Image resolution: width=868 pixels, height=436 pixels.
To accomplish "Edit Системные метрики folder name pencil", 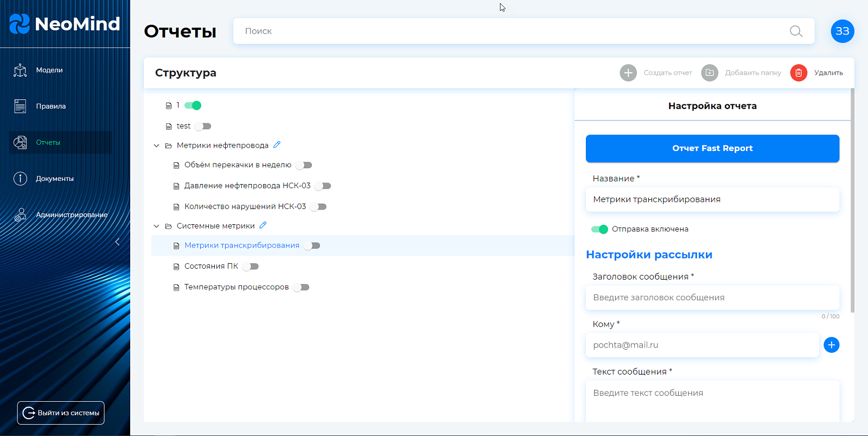I will click(263, 225).
